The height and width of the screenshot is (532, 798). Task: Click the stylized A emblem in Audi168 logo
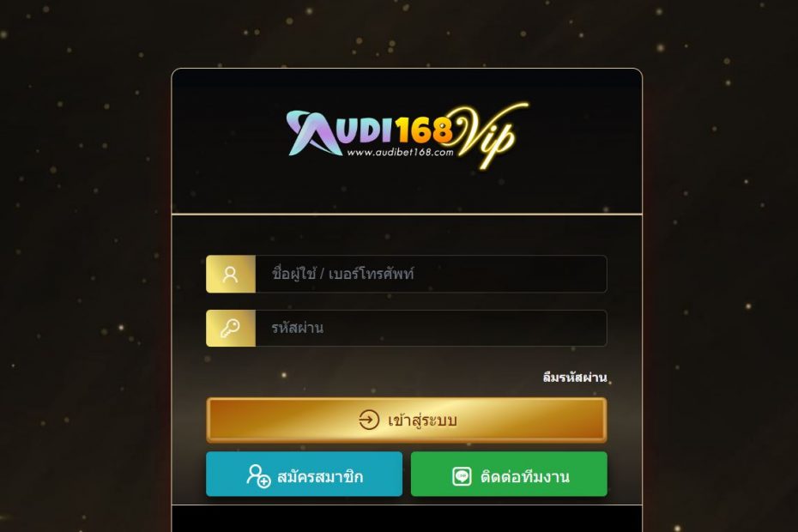(x=312, y=133)
